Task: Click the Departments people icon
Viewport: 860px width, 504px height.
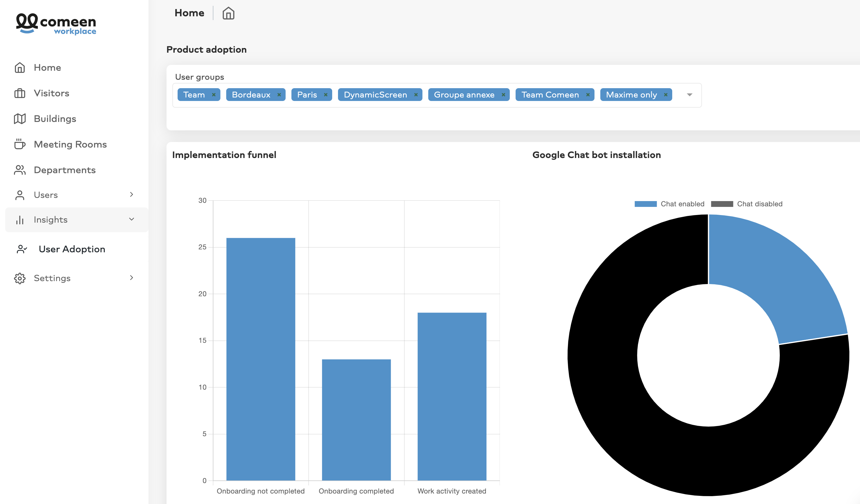Action: [20, 170]
